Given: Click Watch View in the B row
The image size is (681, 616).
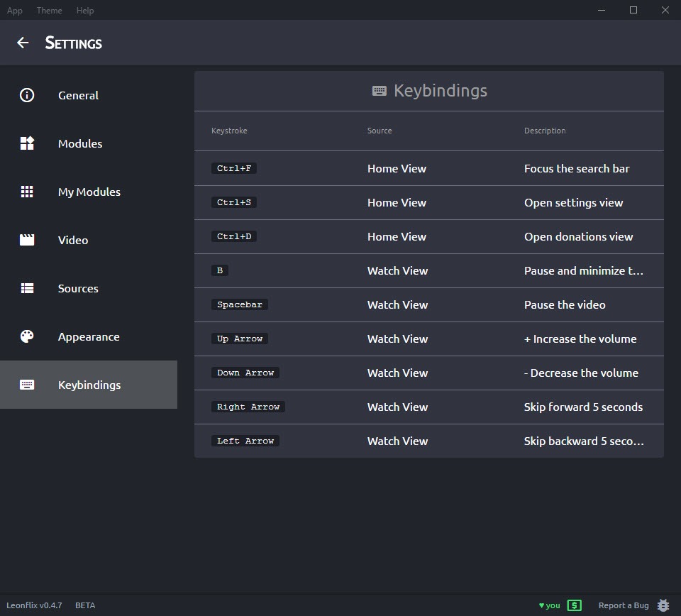Looking at the screenshot, I should pyautogui.click(x=397, y=270).
